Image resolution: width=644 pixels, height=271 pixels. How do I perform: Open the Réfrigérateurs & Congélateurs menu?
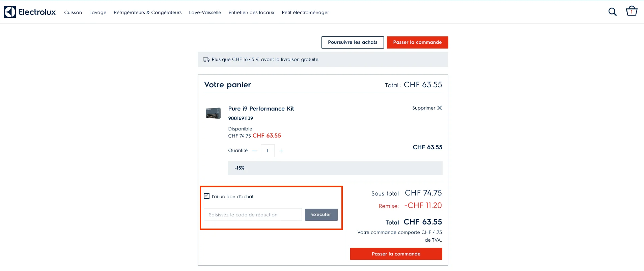pos(147,12)
